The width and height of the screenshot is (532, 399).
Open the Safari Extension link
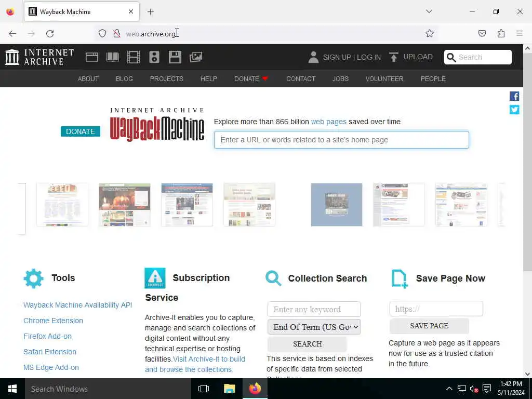[50, 352]
